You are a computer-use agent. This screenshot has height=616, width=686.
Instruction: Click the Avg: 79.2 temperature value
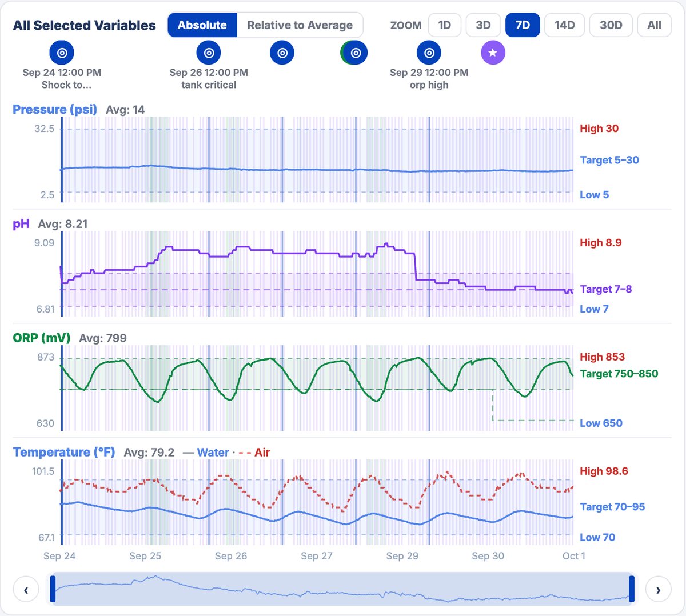click(x=149, y=453)
